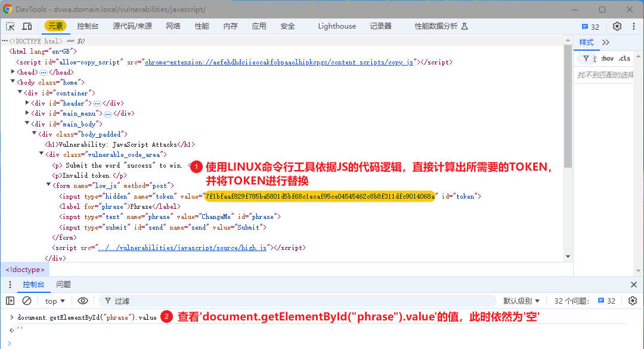Open the 性能数据分析 tab

click(x=436, y=26)
